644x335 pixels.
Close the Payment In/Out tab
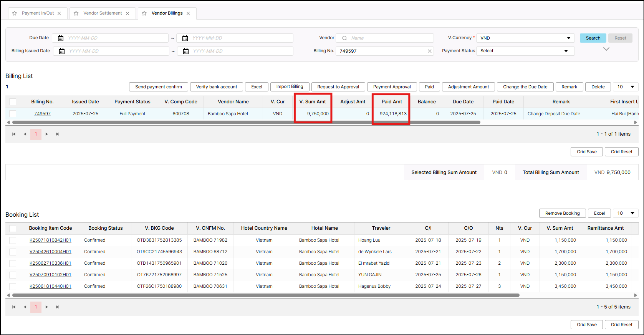59,13
